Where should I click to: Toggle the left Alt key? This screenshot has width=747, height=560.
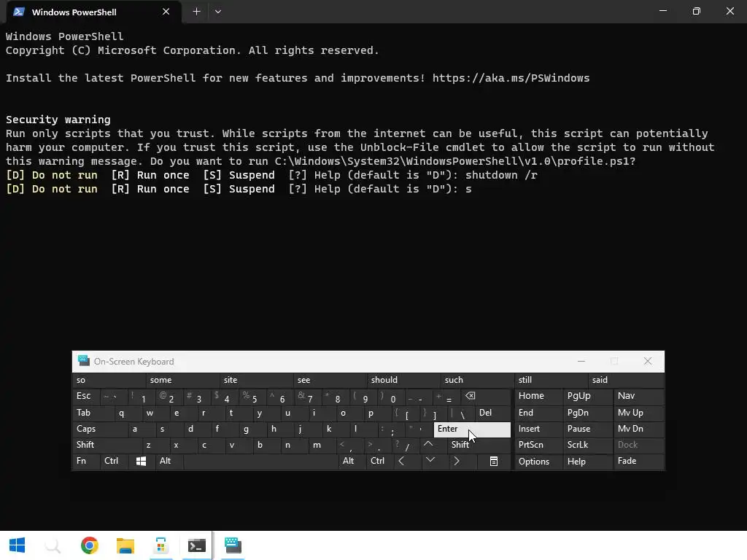[169, 461]
